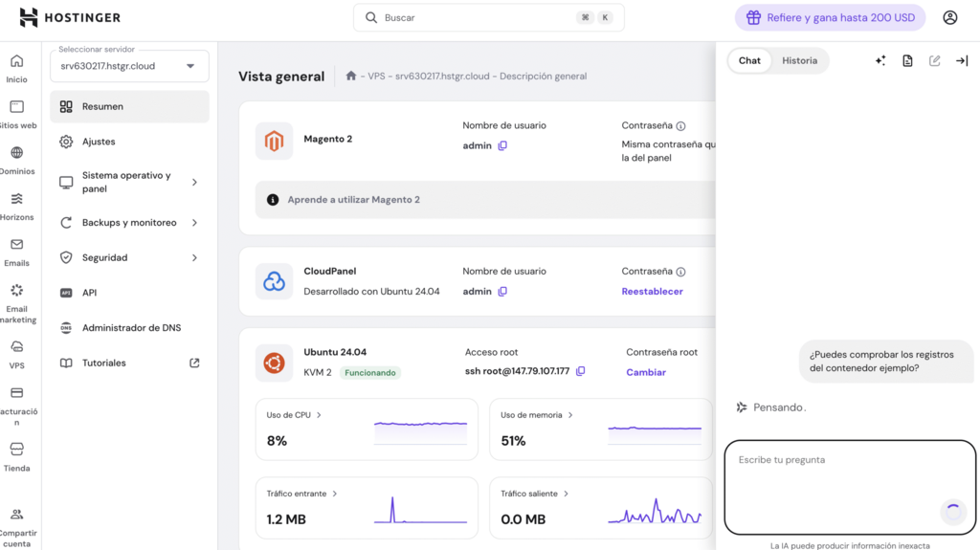Open Compartir cuenta icon
Image resolution: width=980 pixels, height=550 pixels.
pos(17,514)
